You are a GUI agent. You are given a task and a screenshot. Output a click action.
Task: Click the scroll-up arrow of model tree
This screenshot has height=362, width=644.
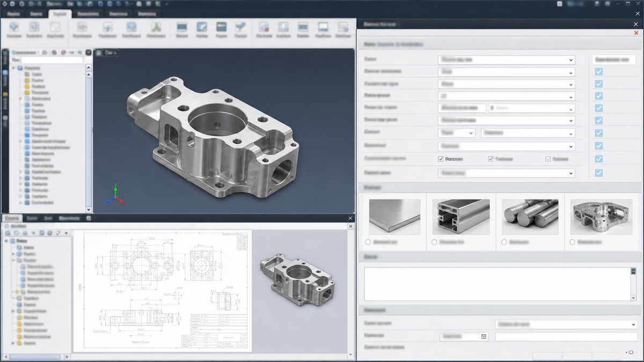pos(89,68)
